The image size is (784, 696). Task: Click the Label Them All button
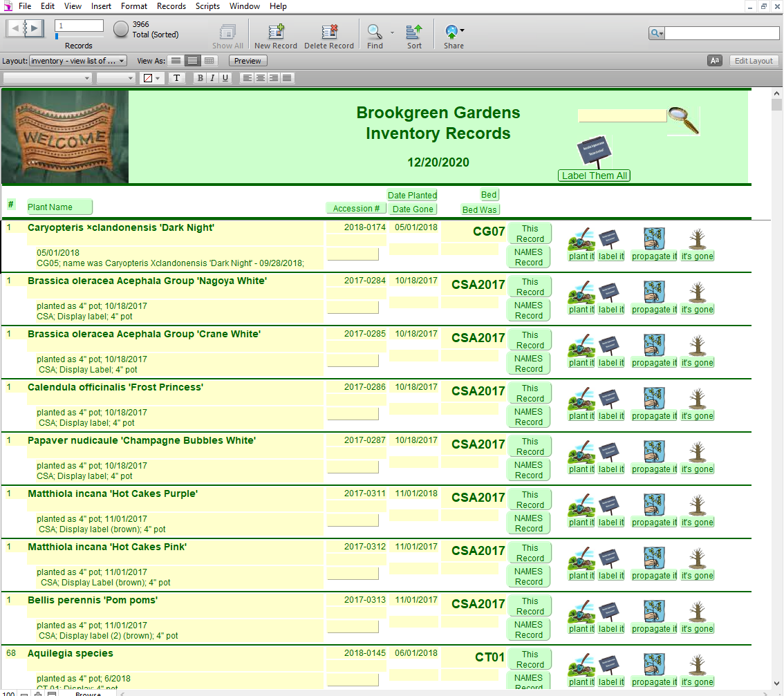point(594,176)
